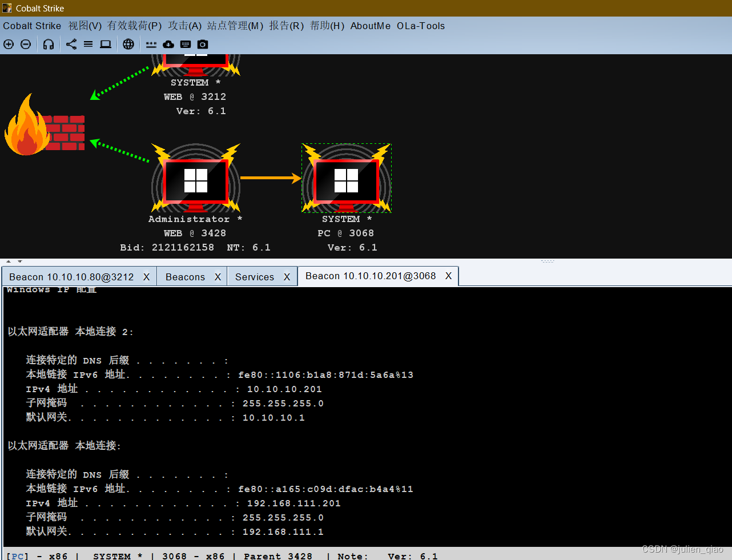The image size is (732, 560).
Task: Click the default gateway 192.168.111.1 text
Action: click(283, 532)
